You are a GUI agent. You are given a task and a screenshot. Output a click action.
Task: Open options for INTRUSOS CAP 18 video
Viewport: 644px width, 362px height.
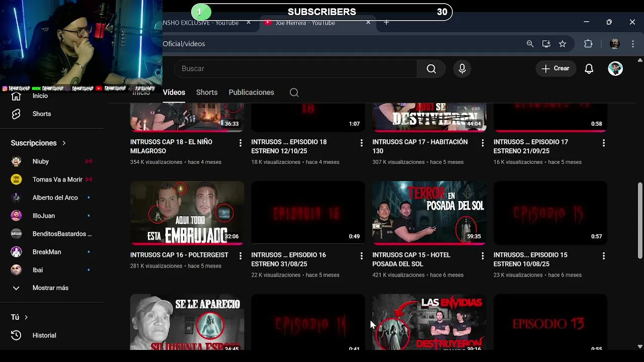pos(240,143)
